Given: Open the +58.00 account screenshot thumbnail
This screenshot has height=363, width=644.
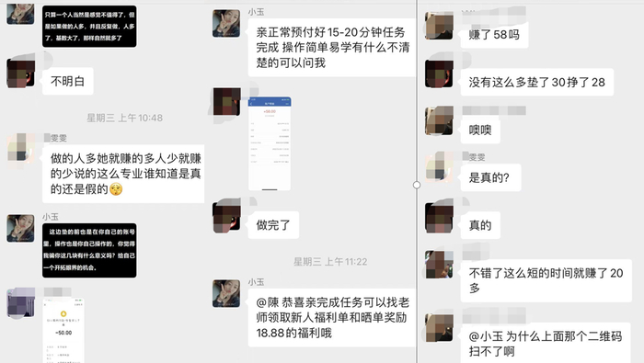Looking at the screenshot, I should click(x=270, y=143).
